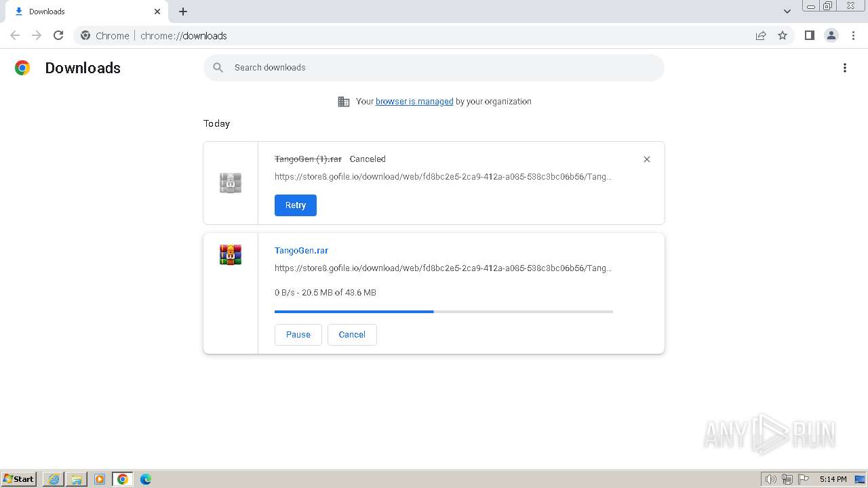Click the TangoGen.rar download progress bar

pos(443,312)
